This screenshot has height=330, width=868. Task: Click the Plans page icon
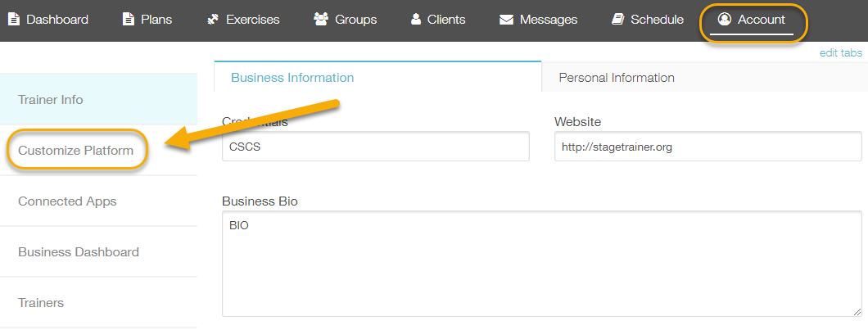click(x=128, y=20)
